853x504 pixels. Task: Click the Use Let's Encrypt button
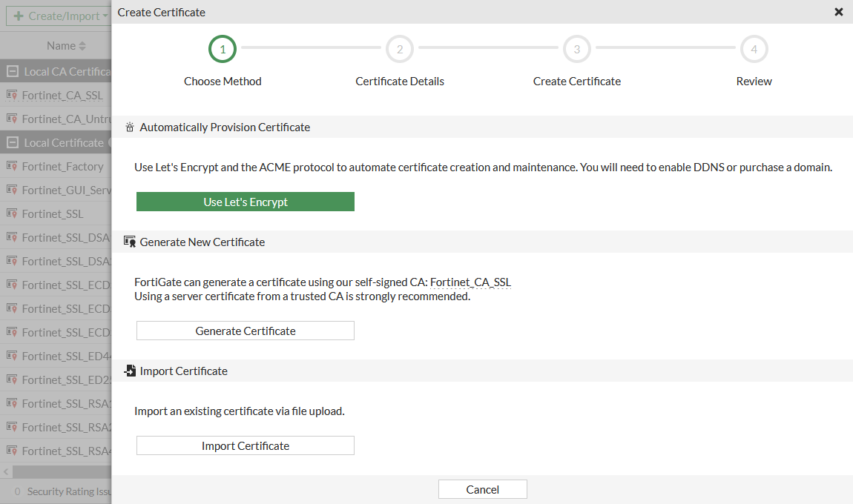coord(245,202)
